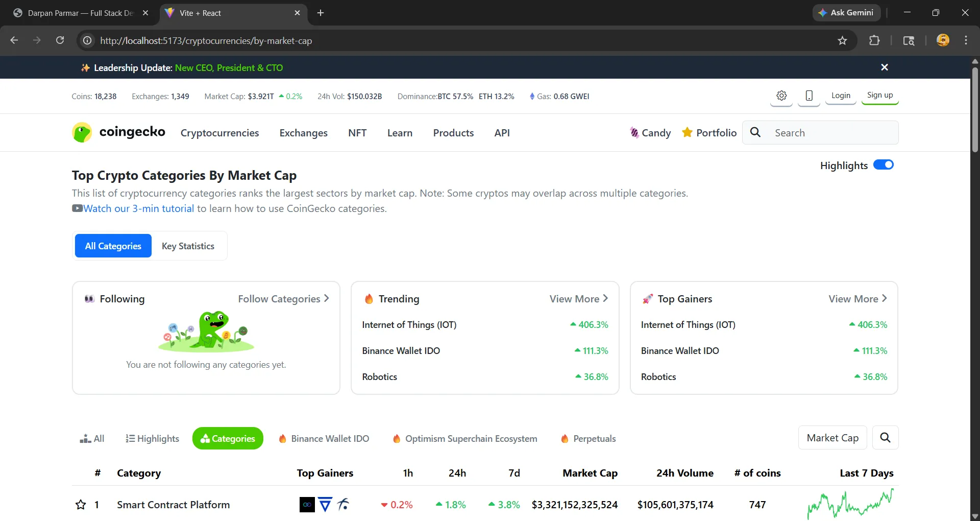This screenshot has width=980, height=521.
Task: Click the Sign up button
Action: [x=880, y=96]
